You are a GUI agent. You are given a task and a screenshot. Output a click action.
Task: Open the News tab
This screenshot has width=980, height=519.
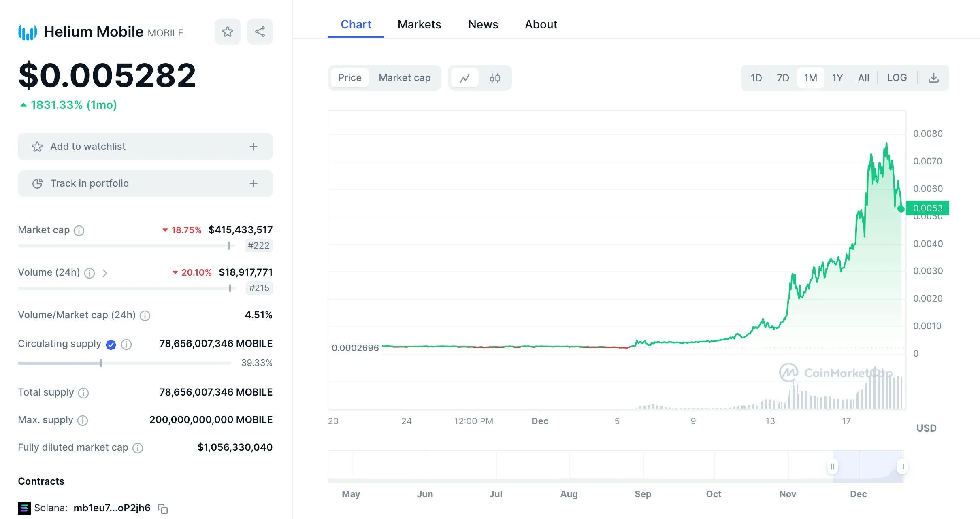(x=483, y=24)
